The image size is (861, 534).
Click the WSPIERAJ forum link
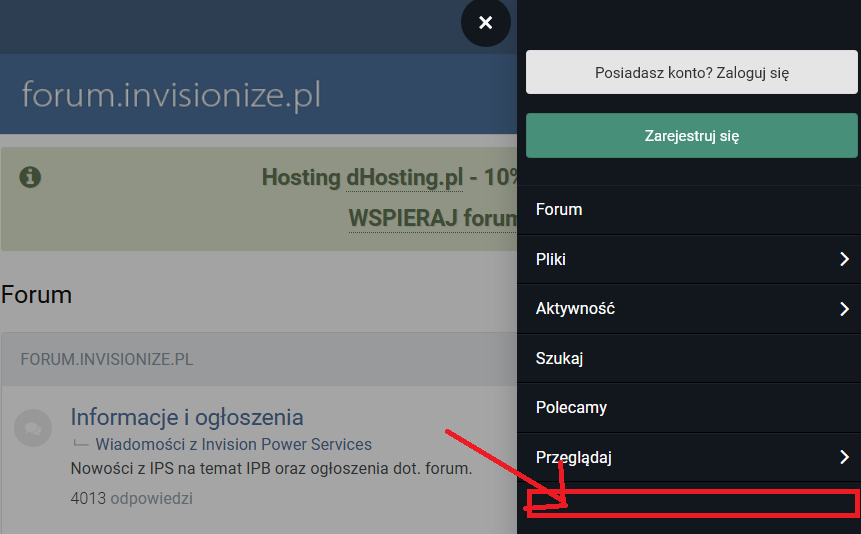(x=431, y=218)
